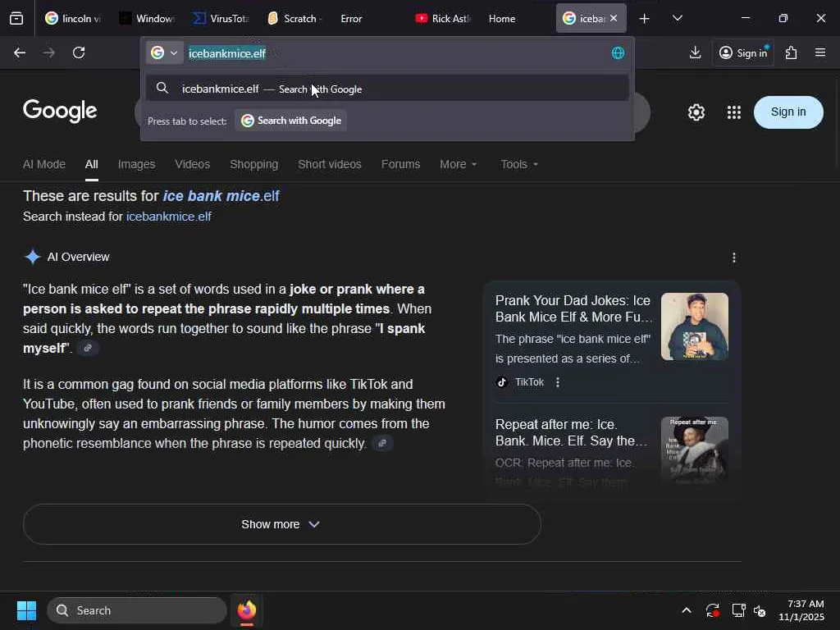Select 'icebankmice.elf — Search with Google' suggestion
Image resolution: width=840 pixels, height=630 pixels.
tap(387, 89)
